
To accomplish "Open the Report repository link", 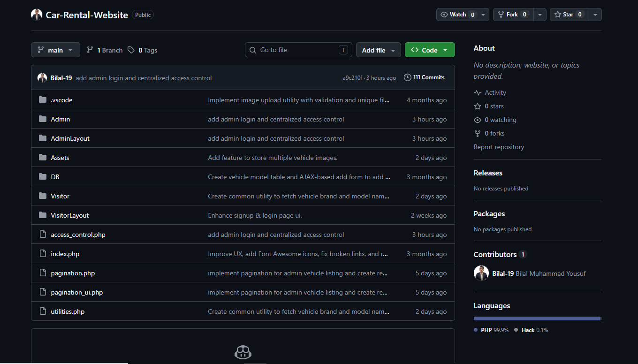I will tap(499, 147).
